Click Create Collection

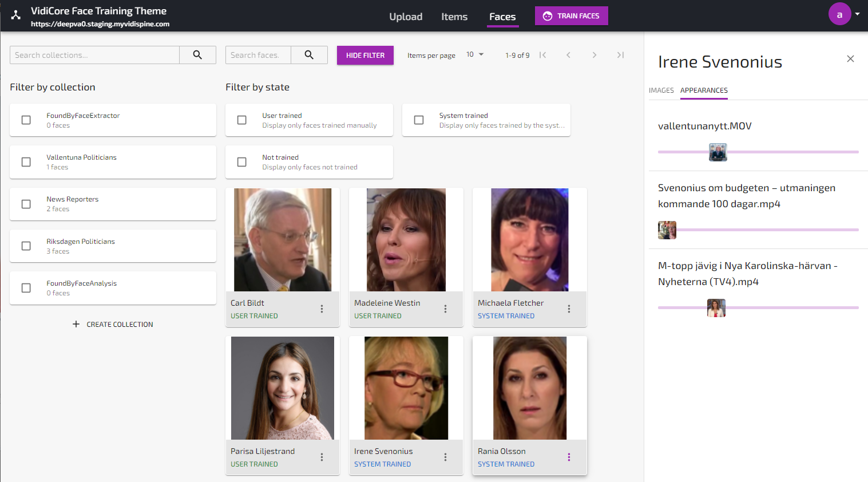click(113, 325)
